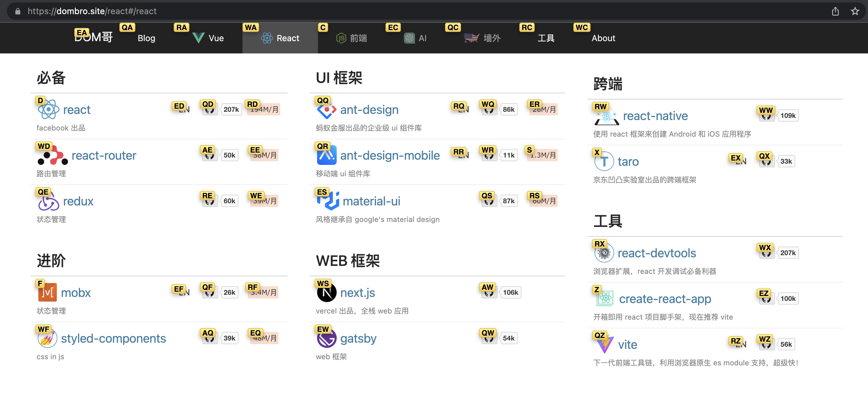Click react monthly downloads badge
The width and height of the screenshot is (868, 401).
(263, 110)
